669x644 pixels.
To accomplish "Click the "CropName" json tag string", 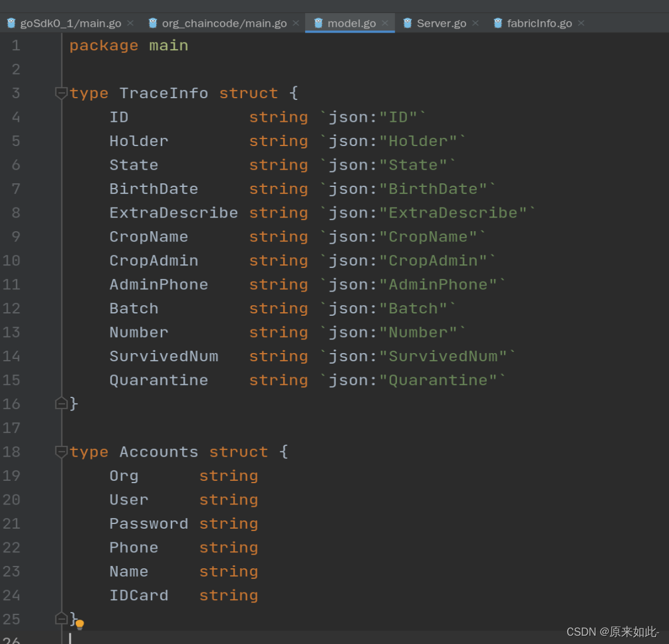I will [428, 237].
